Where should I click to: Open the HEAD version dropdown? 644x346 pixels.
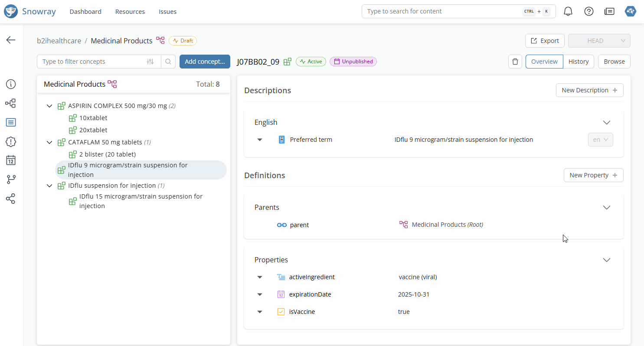coord(599,41)
